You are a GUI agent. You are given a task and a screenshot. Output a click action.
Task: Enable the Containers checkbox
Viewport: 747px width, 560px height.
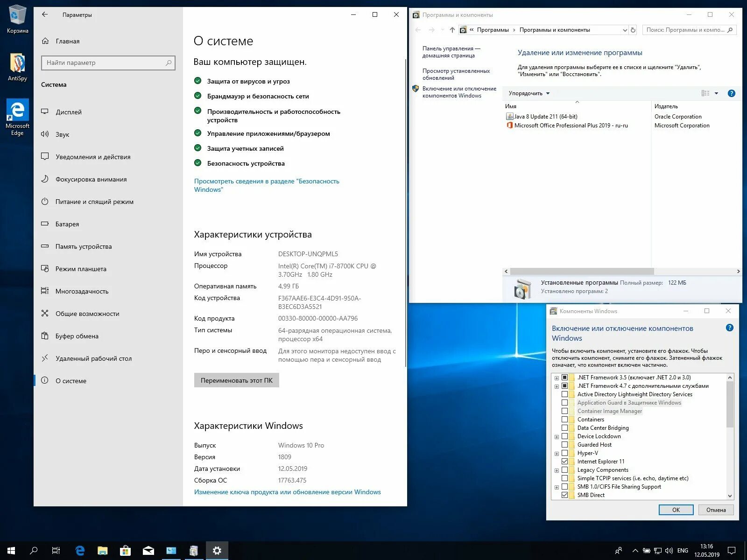tap(564, 420)
